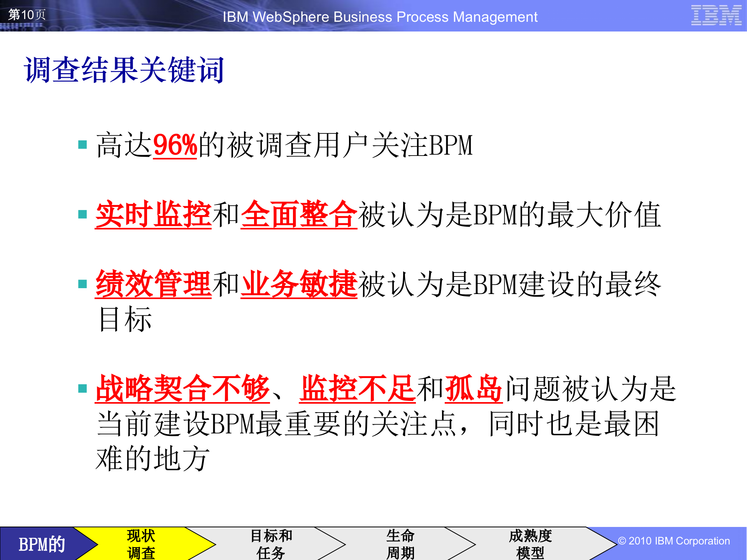Switch to the 目标和任务 stage tab
This screenshot has width=747, height=560.
pos(272,542)
